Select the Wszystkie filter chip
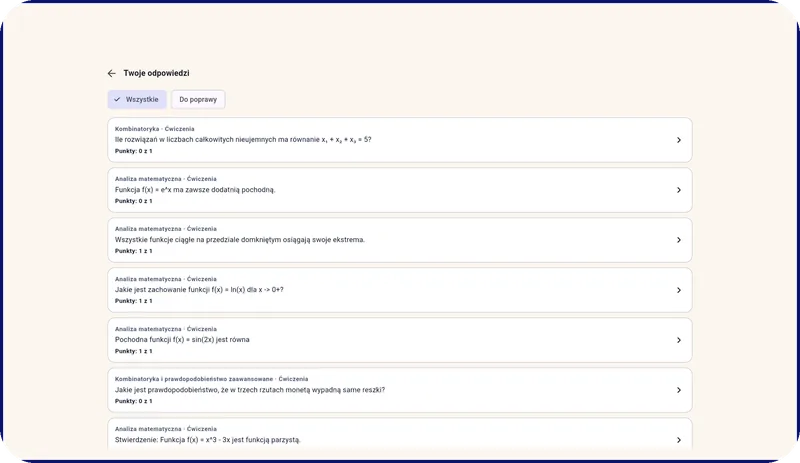The image size is (800, 463). (x=137, y=100)
